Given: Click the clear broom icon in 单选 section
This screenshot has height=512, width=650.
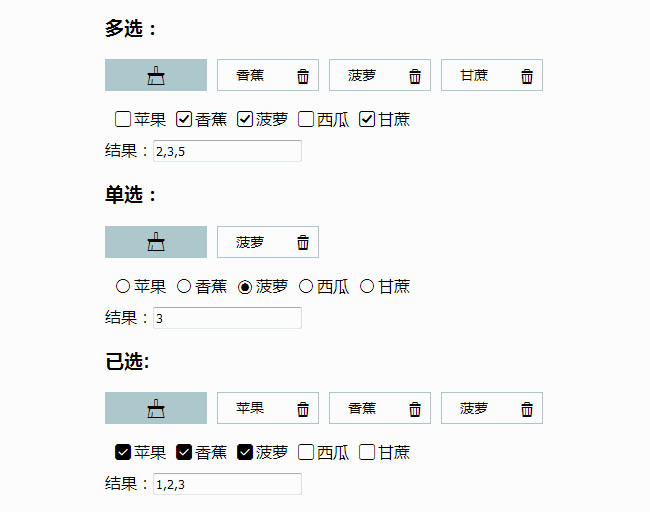Looking at the screenshot, I should [x=156, y=242].
